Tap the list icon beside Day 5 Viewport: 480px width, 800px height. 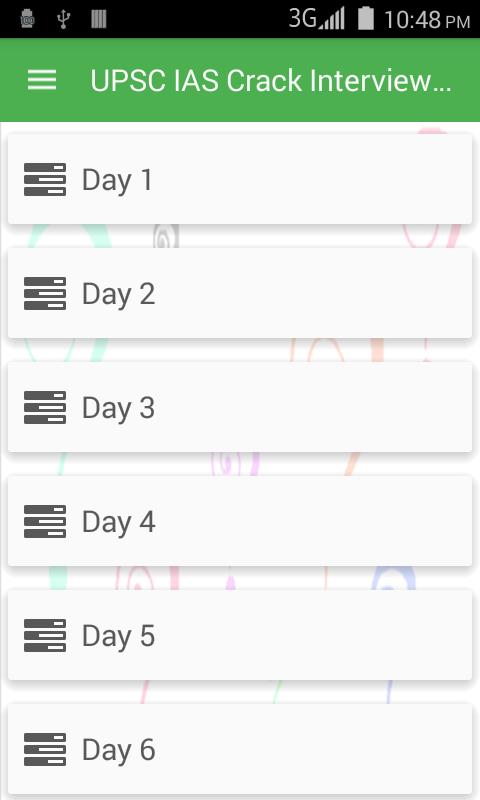pyautogui.click(x=45, y=635)
